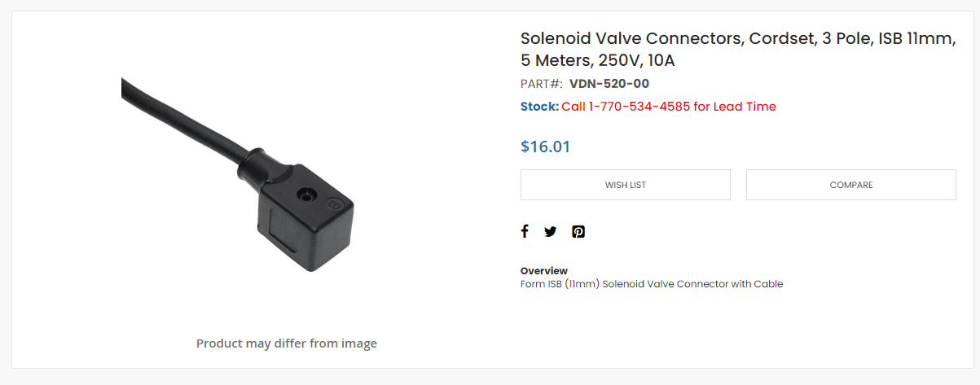Click the blue Stock label
The height and width of the screenshot is (385, 980).
coord(539,107)
